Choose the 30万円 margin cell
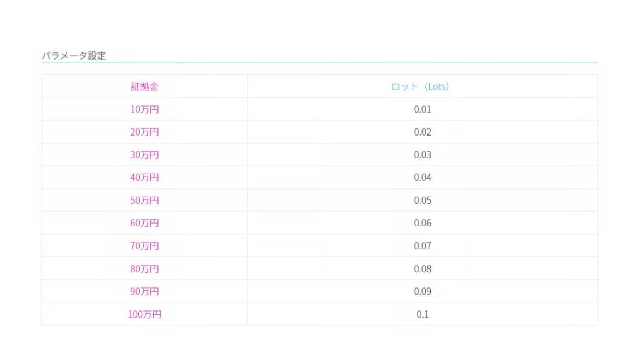The image size is (639, 364). 144,155
